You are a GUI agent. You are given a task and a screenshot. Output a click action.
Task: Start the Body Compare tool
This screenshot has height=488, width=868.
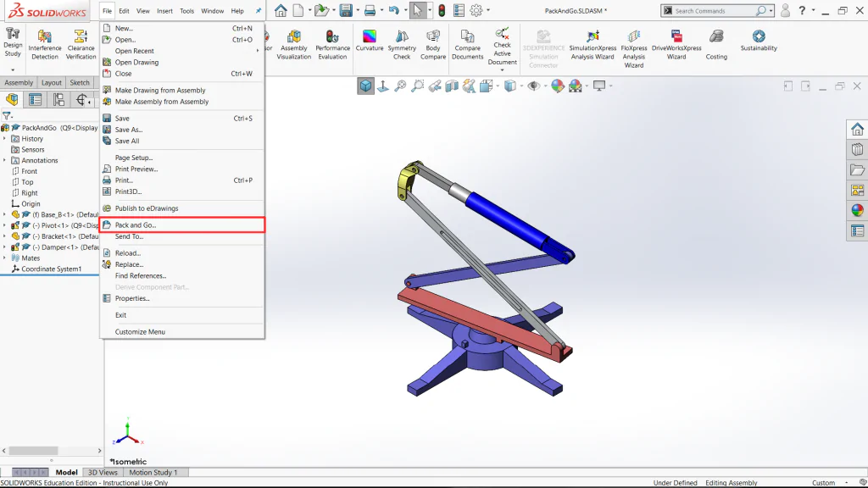tap(433, 44)
